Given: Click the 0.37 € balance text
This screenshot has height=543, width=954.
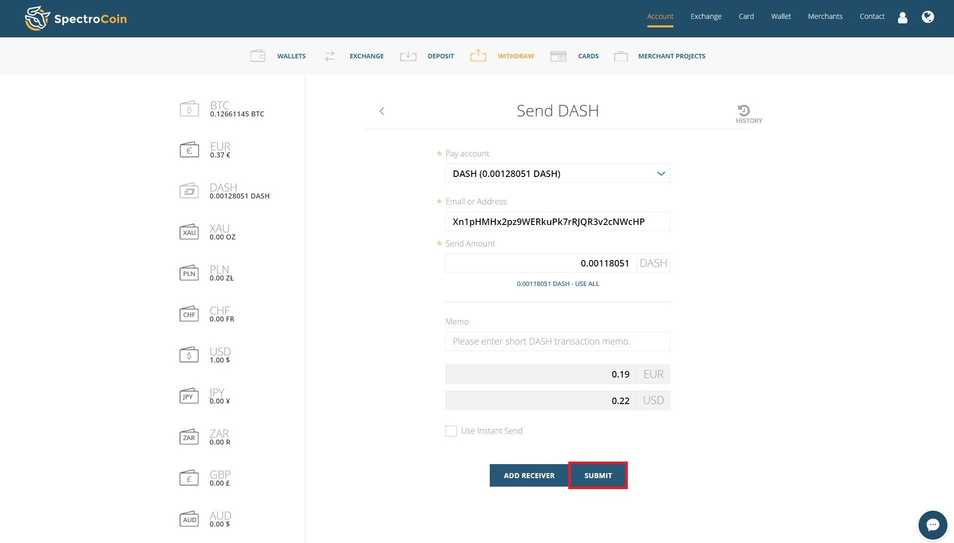Looking at the screenshot, I should pyautogui.click(x=220, y=155).
